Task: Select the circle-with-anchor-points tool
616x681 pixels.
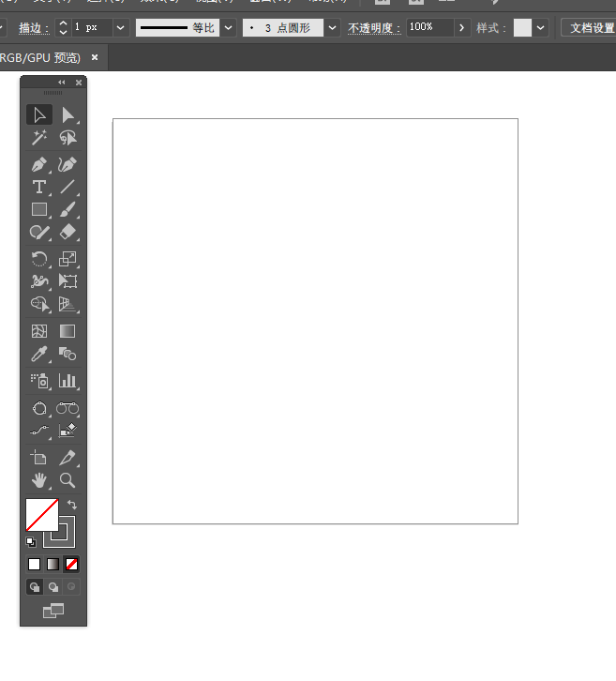Action: point(39,408)
